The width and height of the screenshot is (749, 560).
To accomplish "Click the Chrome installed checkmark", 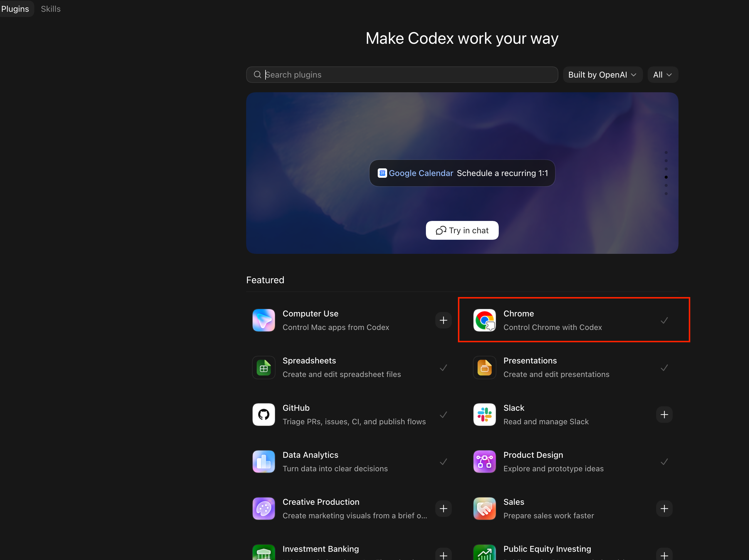I will click(x=664, y=321).
